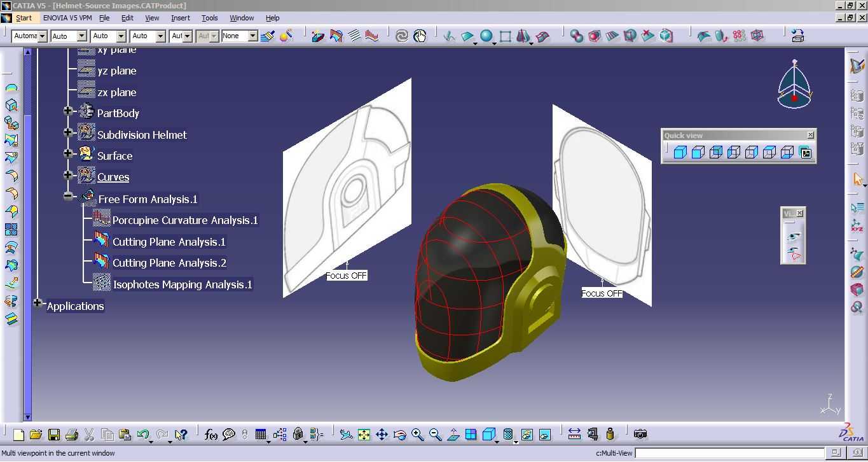Expand the Applications tree node

38,304
